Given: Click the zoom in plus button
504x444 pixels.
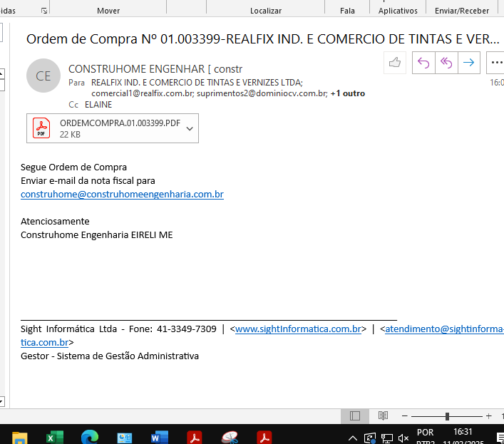Looking at the screenshot, I should 488,416.
